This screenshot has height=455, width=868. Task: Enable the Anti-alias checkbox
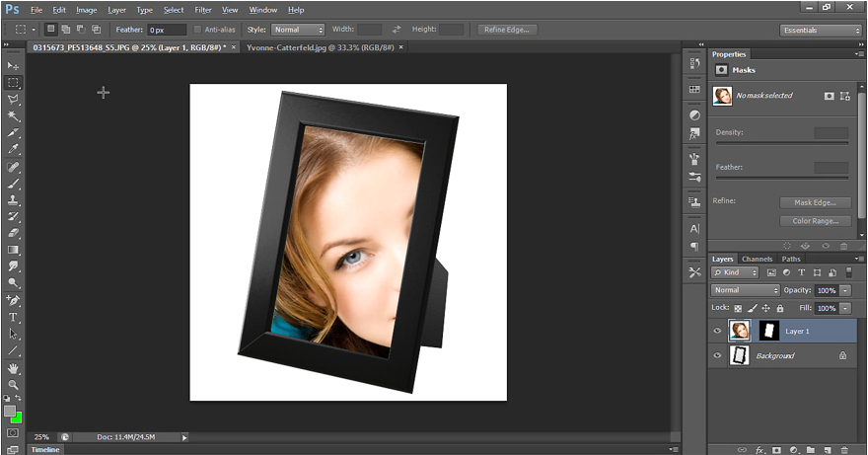198,30
